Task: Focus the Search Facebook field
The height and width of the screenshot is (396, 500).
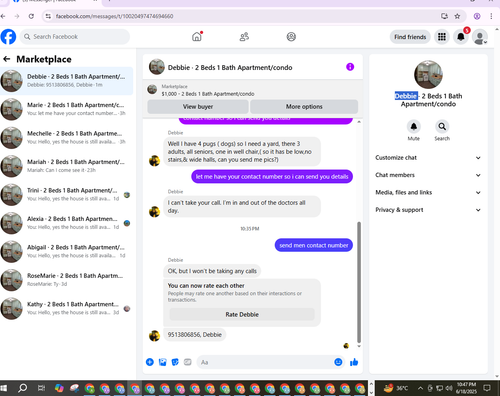Action: point(75,37)
